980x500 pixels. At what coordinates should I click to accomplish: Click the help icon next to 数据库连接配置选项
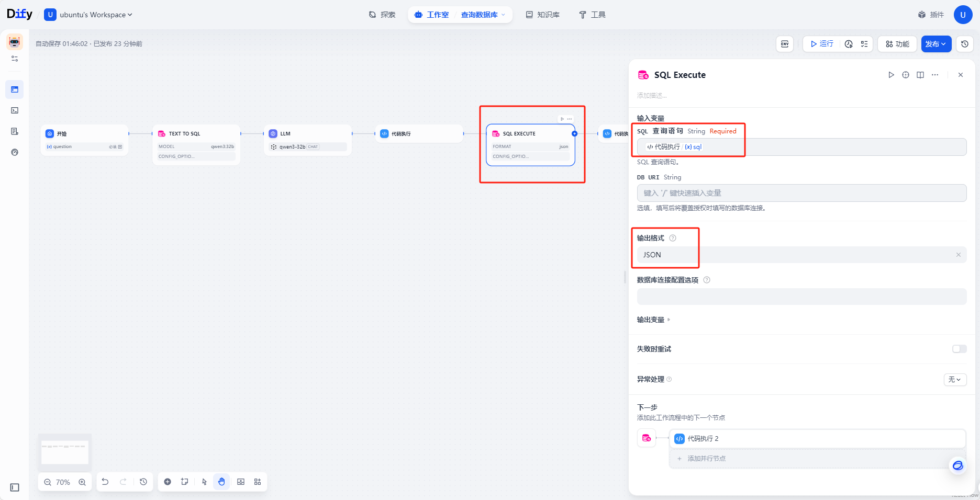pos(707,280)
